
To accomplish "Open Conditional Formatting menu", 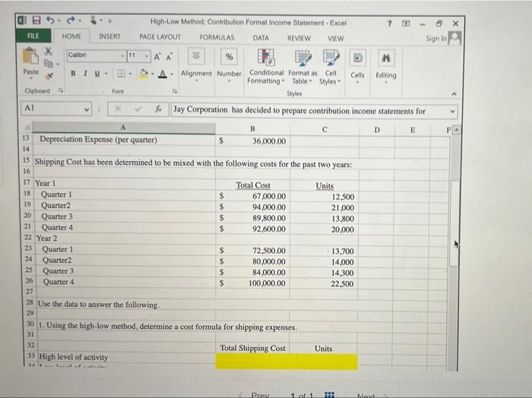I will [266, 67].
